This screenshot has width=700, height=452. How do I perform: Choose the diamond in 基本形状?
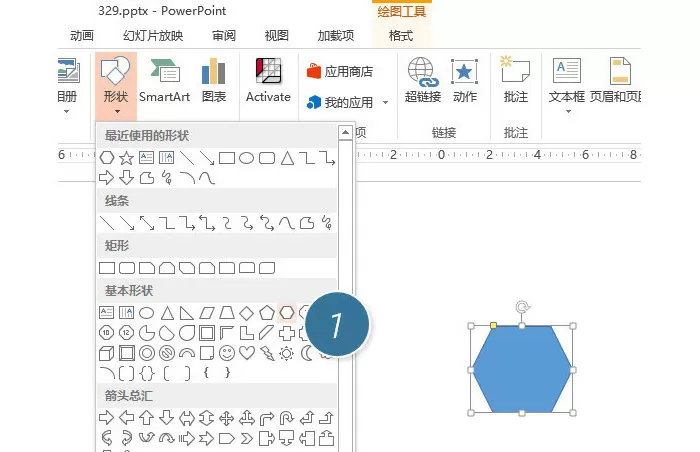(246, 313)
